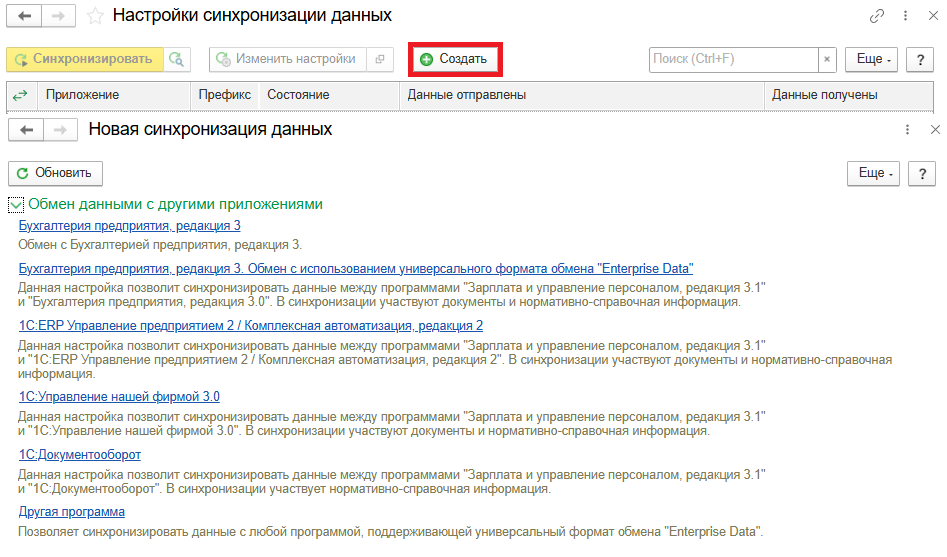Viewport: 947px width, 557px height.
Task: Click the Обновить button
Action: point(56,173)
